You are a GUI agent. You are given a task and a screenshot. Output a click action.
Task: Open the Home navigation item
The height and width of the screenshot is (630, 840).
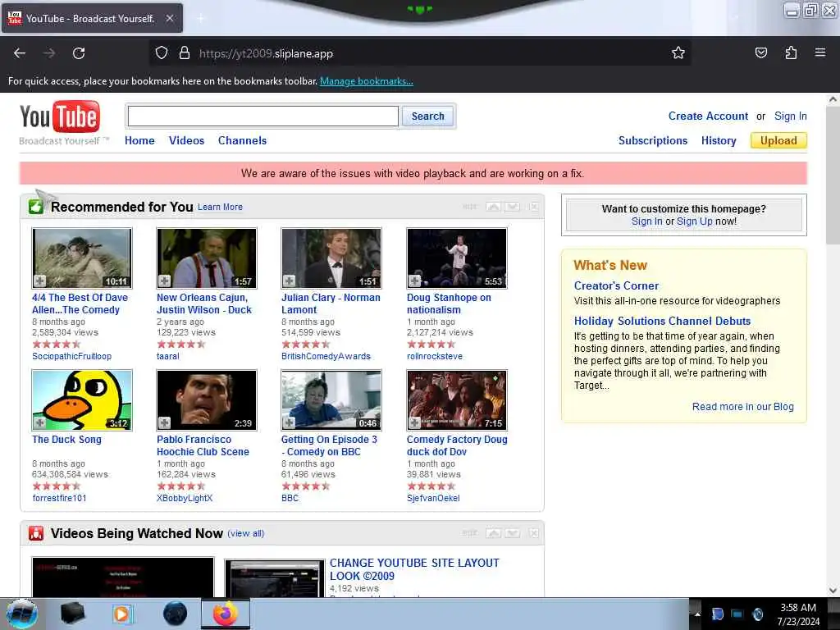pyautogui.click(x=139, y=140)
